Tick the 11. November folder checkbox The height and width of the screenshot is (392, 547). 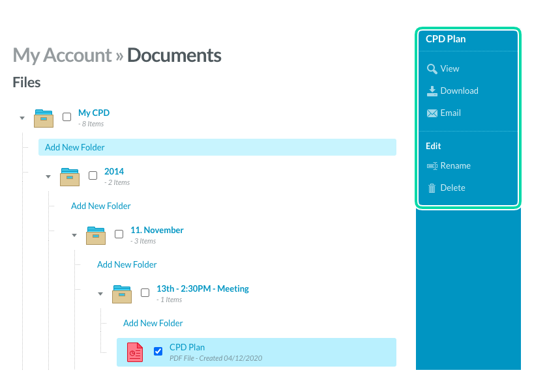click(x=119, y=234)
